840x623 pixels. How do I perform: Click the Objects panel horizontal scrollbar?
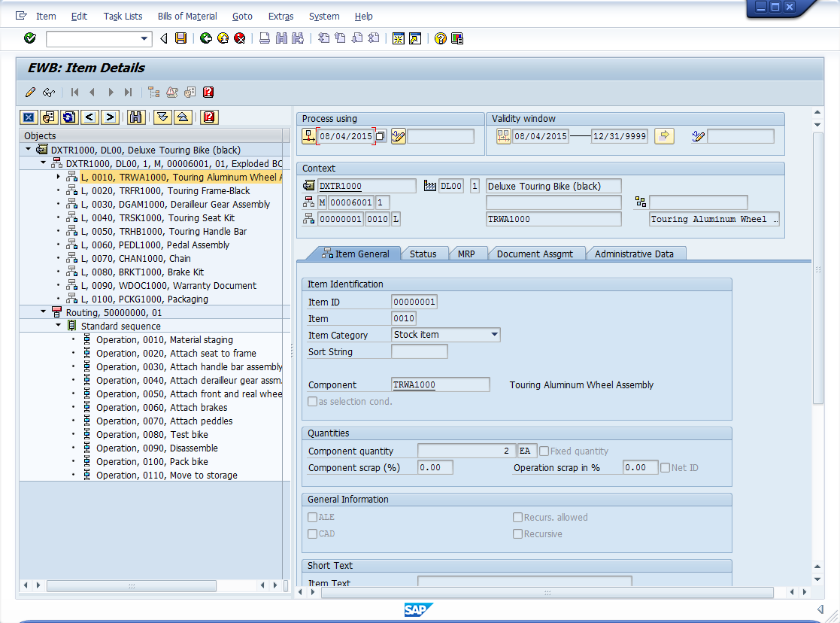click(x=132, y=586)
